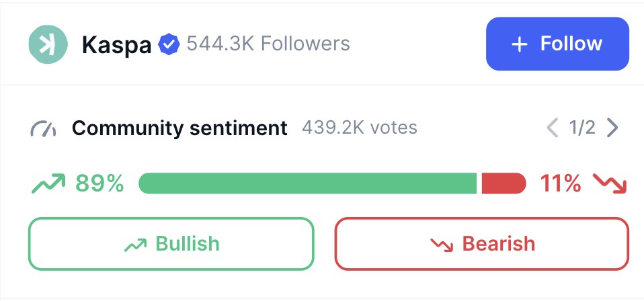Click the 439.2K votes label

pos(359,128)
